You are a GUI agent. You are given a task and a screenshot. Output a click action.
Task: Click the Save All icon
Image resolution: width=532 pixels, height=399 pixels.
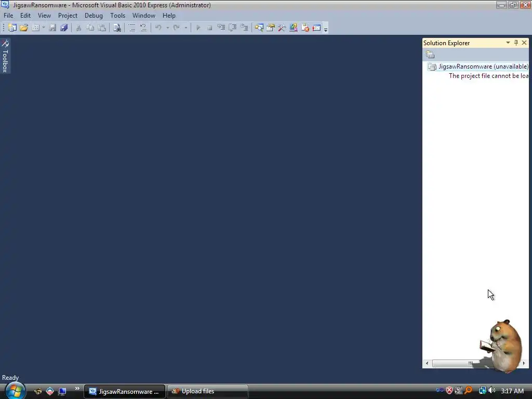(x=64, y=28)
